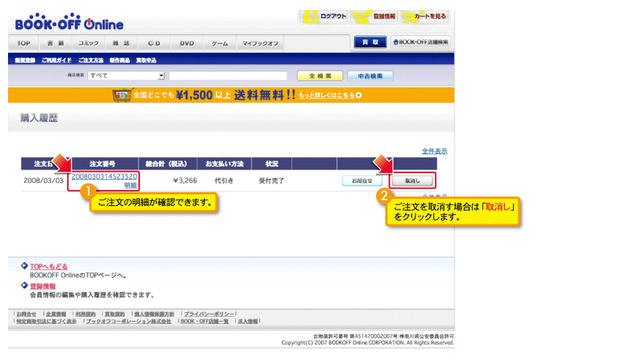Switch to the コミック tab
Viewport: 620px width, 364px height.
pos(88,43)
